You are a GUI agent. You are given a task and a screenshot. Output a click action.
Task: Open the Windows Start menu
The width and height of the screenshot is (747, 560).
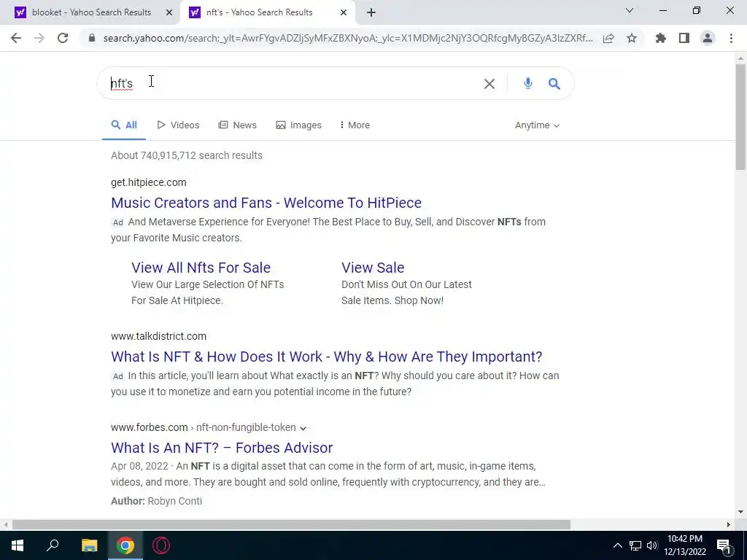tap(18, 545)
